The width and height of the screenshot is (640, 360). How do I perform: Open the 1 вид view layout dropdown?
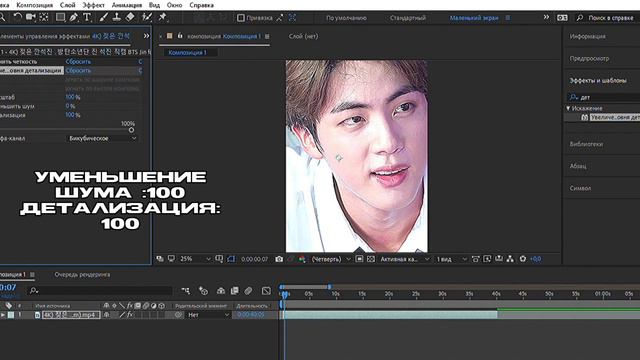click(451, 259)
